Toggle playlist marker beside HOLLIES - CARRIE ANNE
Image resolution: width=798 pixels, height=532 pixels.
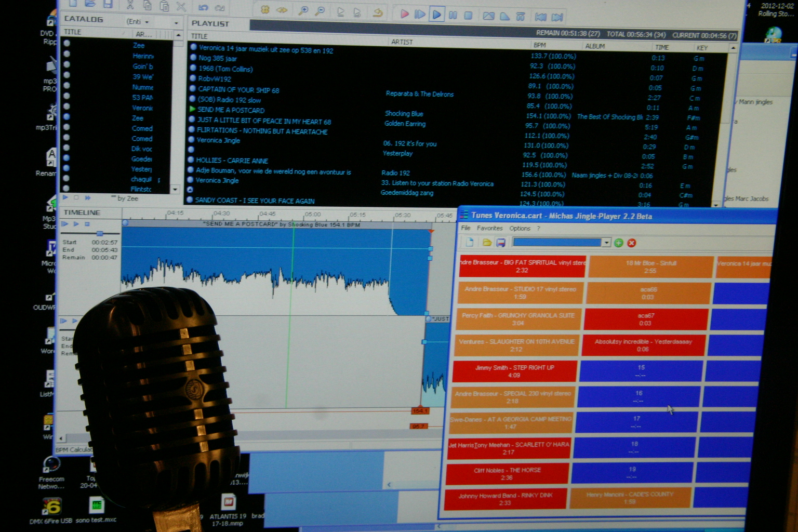tap(191, 160)
